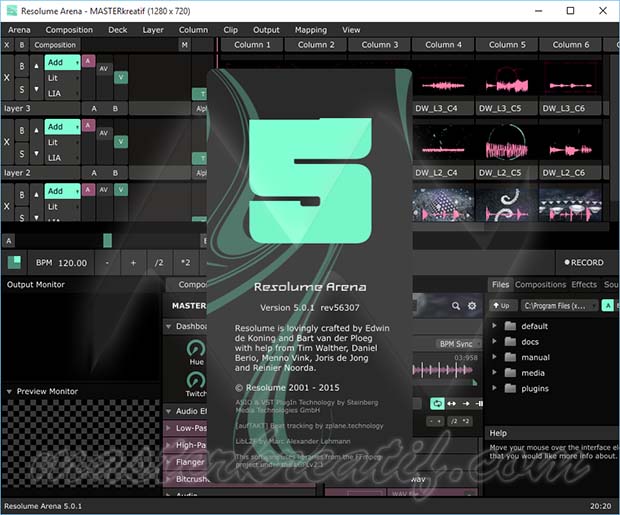Open layer 3 Add blend mode dropdown

coord(62,62)
